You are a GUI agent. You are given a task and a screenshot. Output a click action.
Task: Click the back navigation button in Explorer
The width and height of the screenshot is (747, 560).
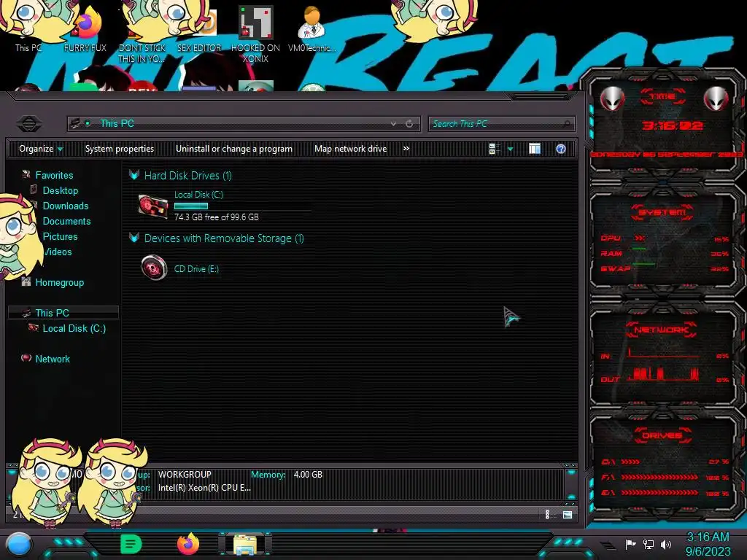coord(28,124)
